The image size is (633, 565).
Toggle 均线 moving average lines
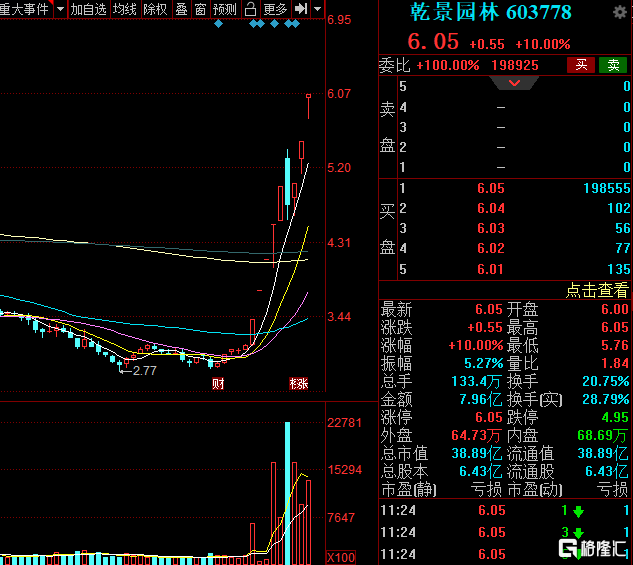pos(125,9)
